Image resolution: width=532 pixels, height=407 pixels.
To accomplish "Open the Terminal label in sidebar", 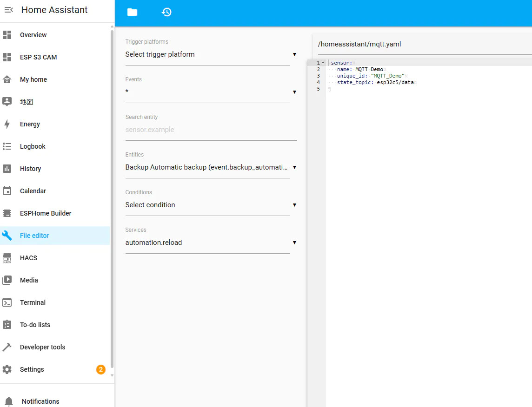I will (x=33, y=302).
